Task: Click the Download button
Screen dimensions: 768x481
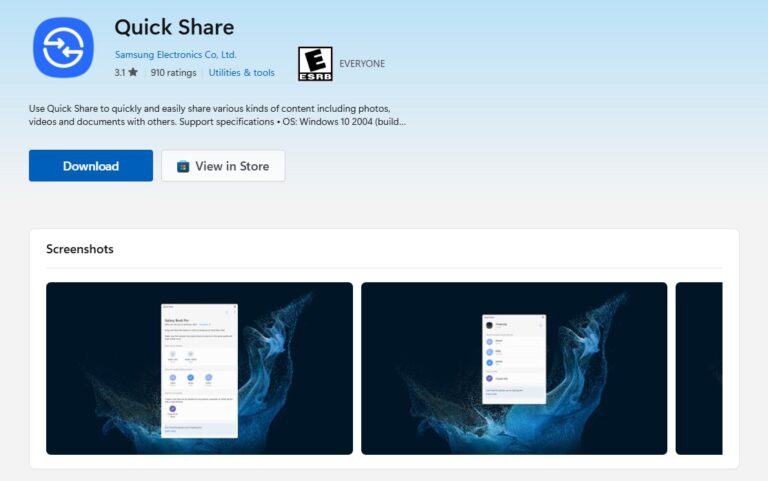Action: click(x=91, y=166)
